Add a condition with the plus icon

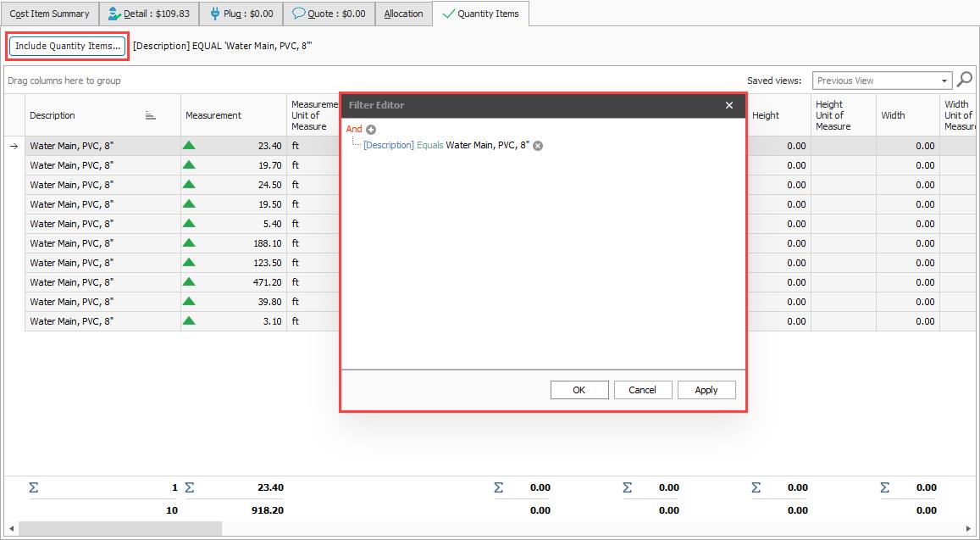pos(371,130)
